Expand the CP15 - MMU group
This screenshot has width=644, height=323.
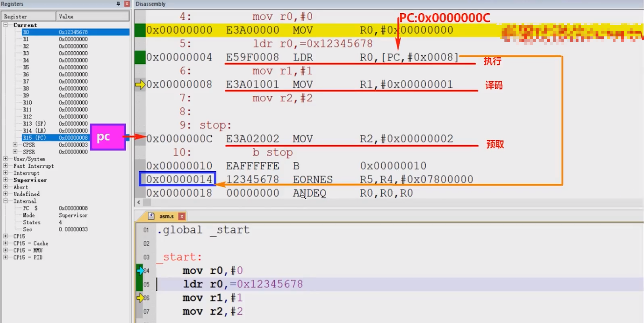coord(6,250)
